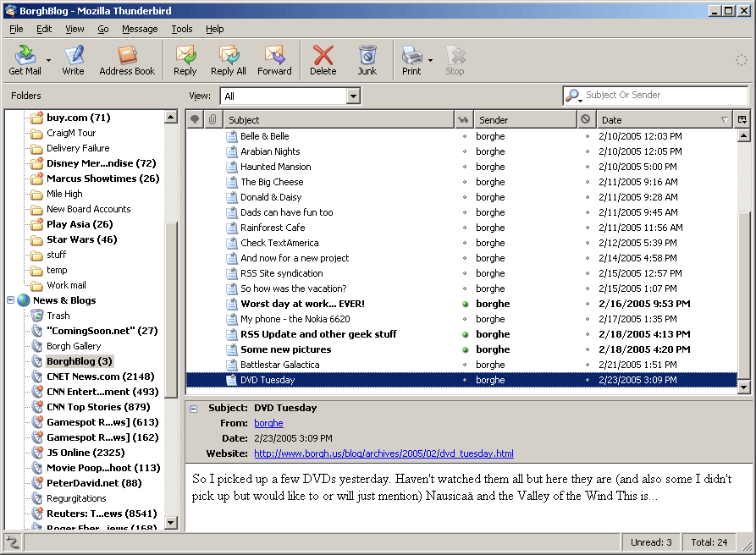This screenshot has height=555, width=756.
Task: Open the Trash folder under News & Blogs
Action: 58,316
